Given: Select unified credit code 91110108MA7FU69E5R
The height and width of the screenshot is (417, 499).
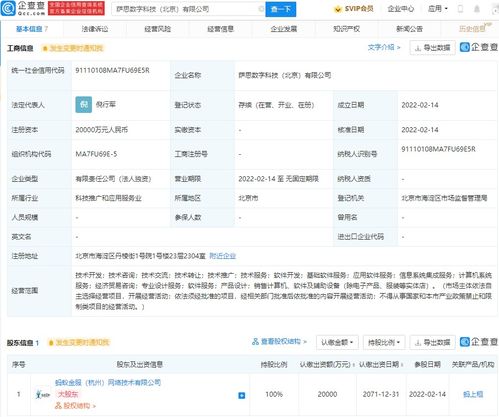Looking at the screenshot, I should (112, 70).
